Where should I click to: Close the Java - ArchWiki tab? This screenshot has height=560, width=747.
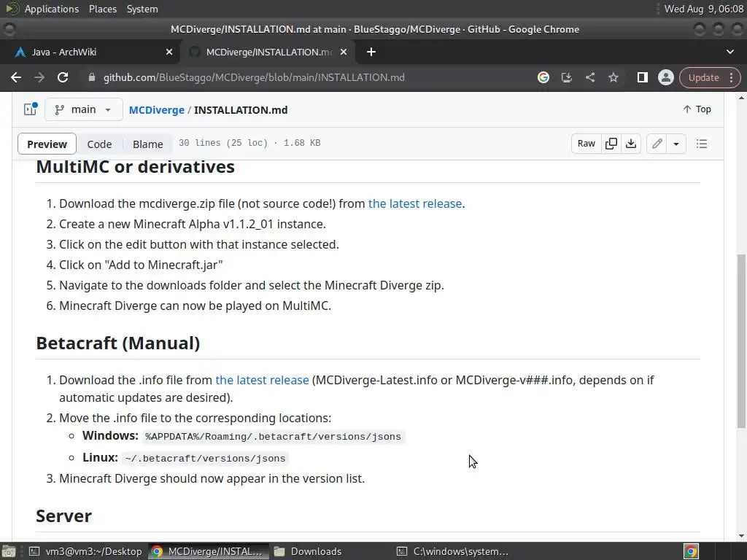coord(169,52)
